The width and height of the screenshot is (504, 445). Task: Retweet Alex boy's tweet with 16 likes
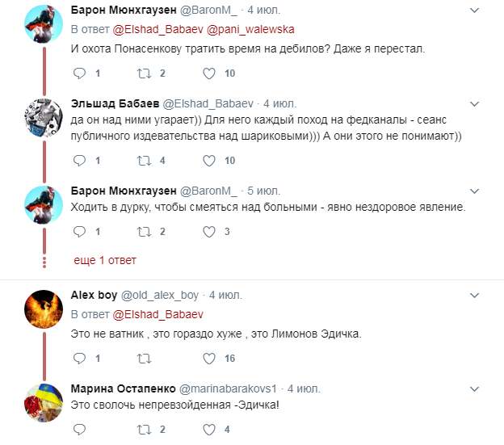click(144, 358)
